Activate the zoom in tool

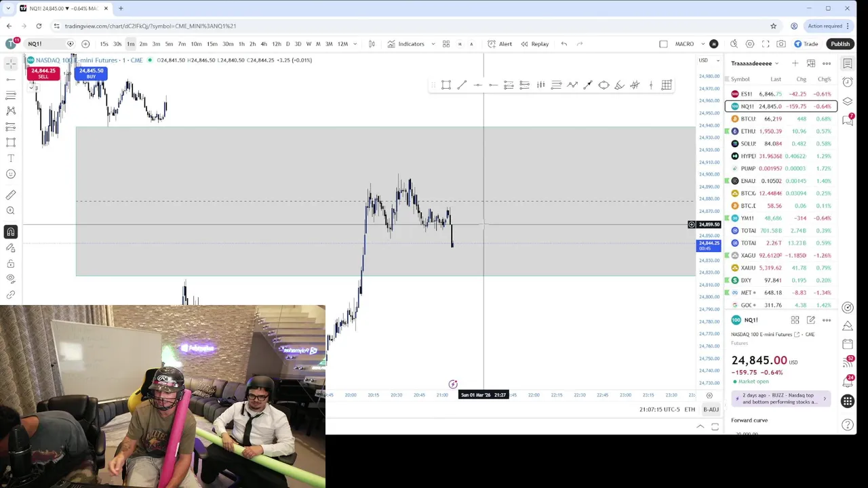point(11,211)
